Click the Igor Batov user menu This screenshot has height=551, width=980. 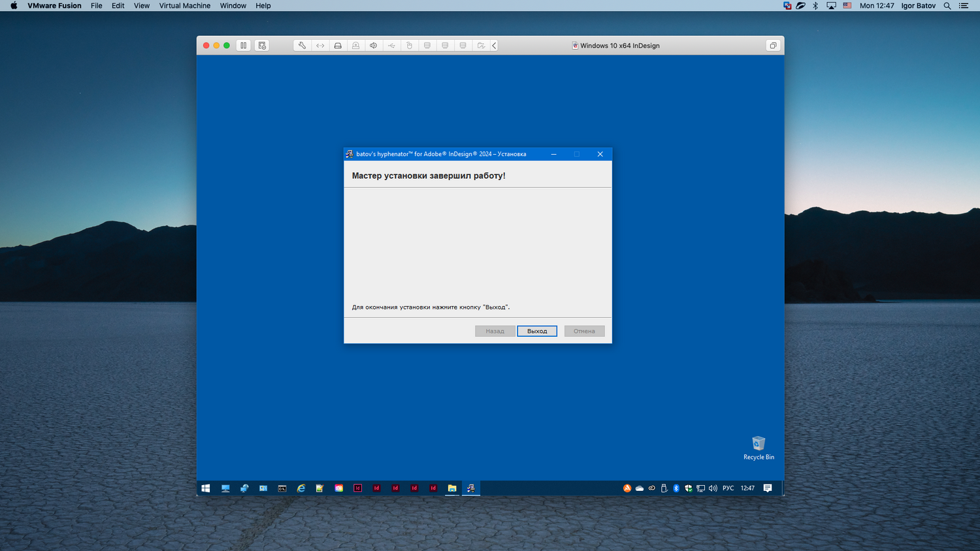[x=919, y=6]
